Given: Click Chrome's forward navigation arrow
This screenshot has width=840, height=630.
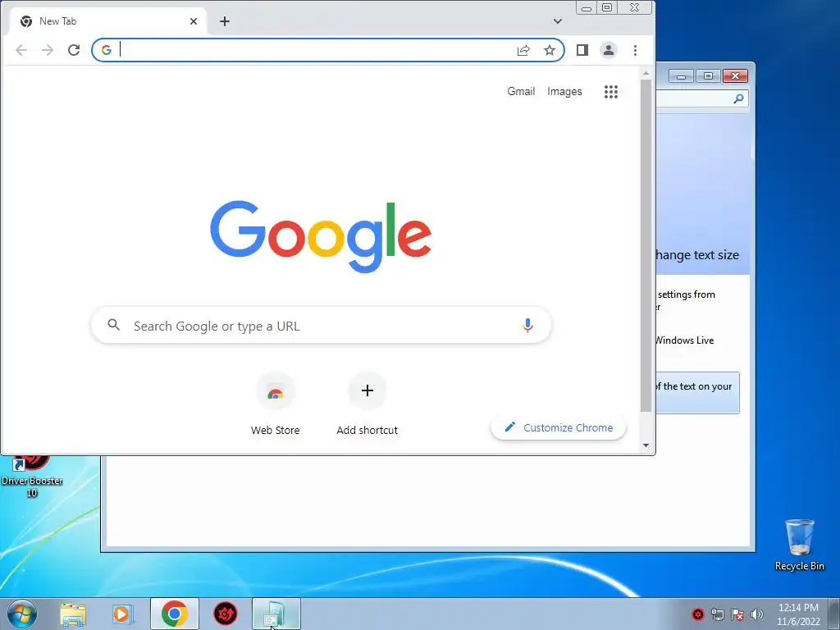Looking at the screenshot, I should (48, 50).
